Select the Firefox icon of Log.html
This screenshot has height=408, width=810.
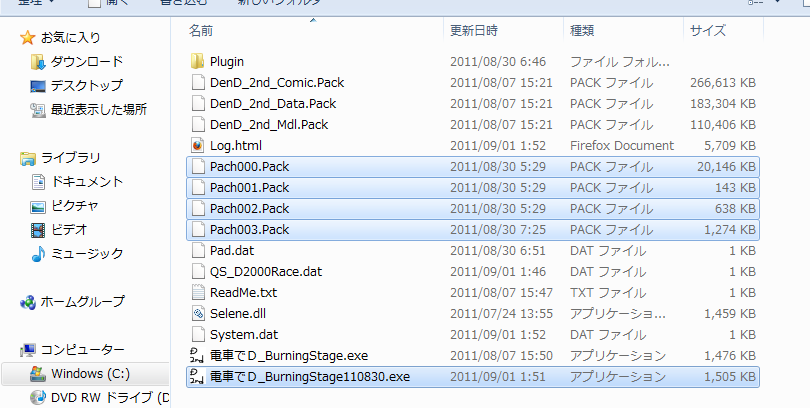click(197, 146)
